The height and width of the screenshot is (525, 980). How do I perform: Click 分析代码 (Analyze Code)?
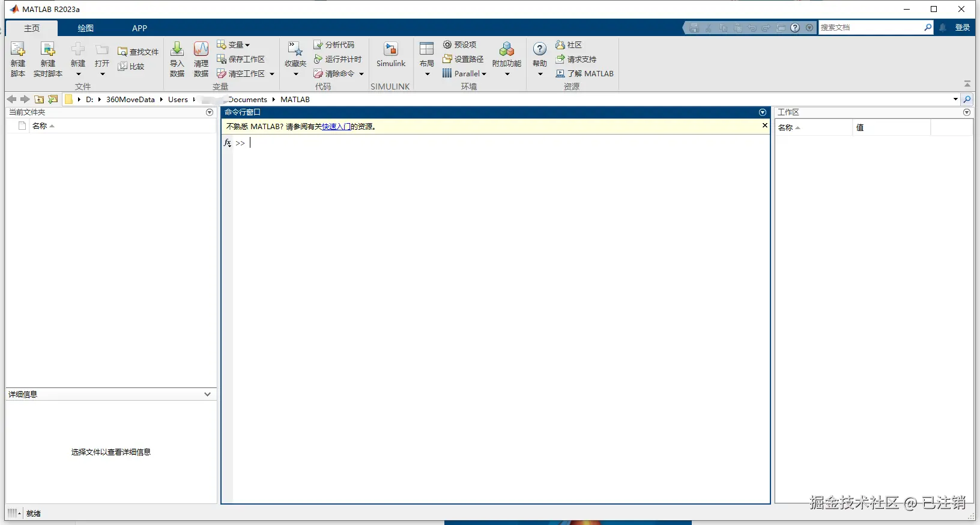[334, 44]
